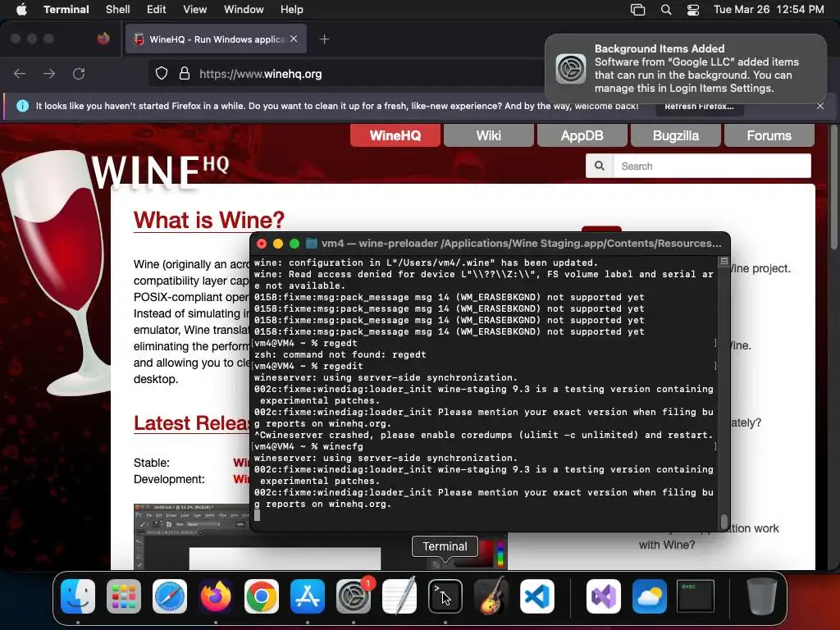840x630 pixels.
Task: Dismiss the Firefox refresh notification bar
Action: [x=820, y=106]
